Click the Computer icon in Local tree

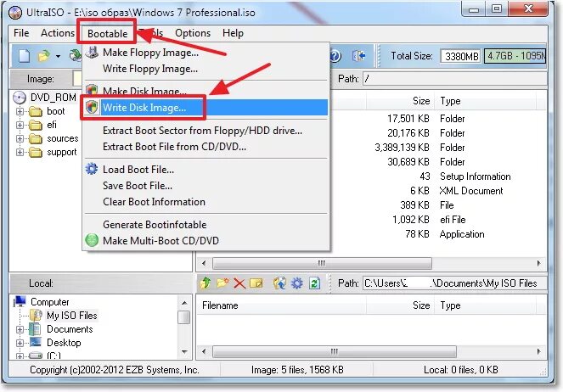pyautogui.click(x=20, y=301)
